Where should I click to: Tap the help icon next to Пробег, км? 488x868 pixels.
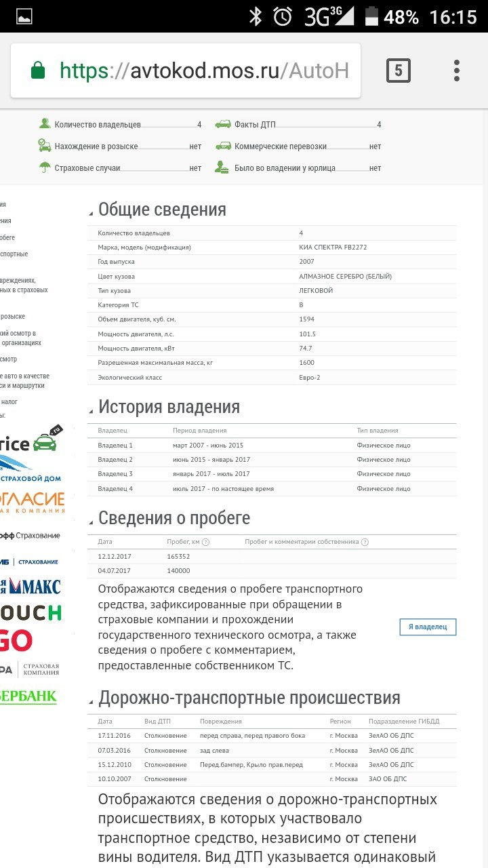click(206, 542)
